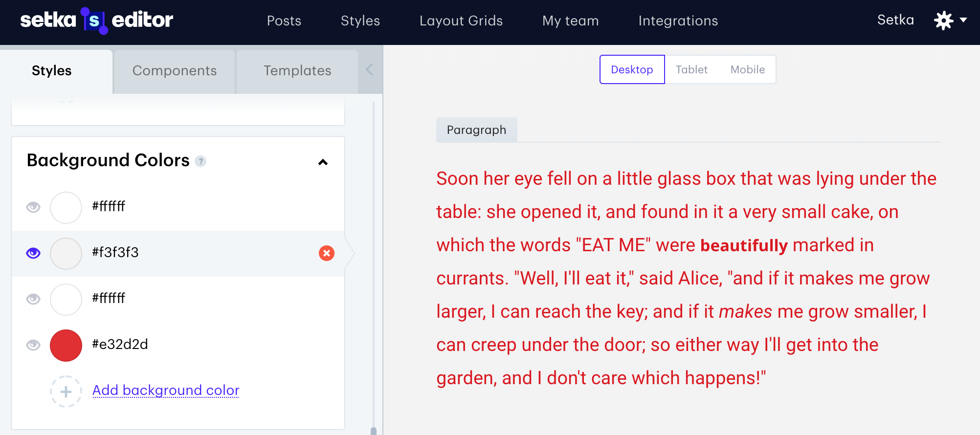Select the Mobile preview mode
This screenshot has height=435, width=980.
point(747,69)
